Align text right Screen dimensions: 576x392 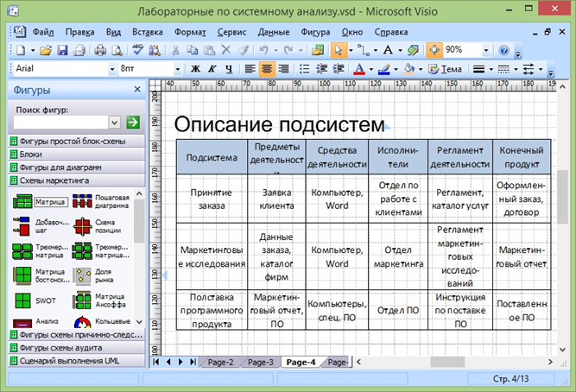click(x=283, y=69)
